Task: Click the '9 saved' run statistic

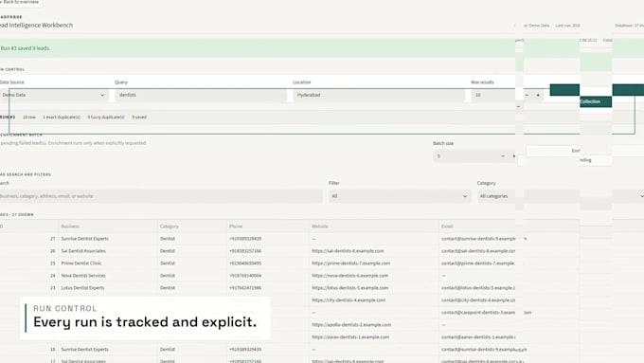Action: [x=139, y=118]
